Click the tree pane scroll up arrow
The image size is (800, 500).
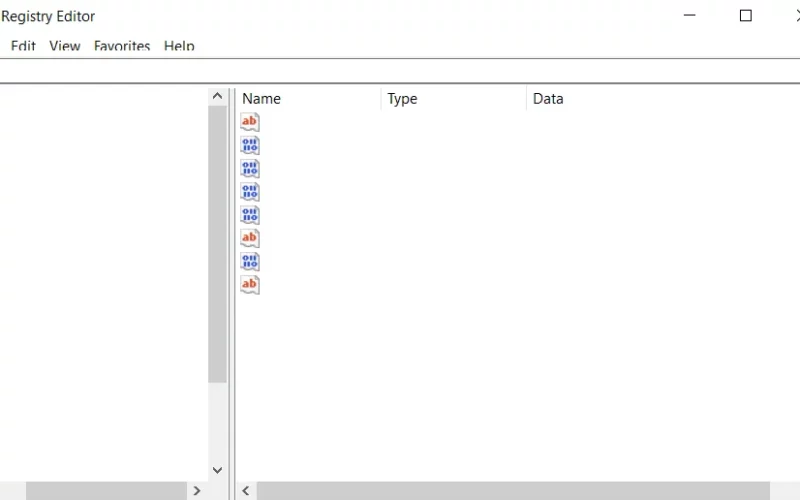click(217, 96)
